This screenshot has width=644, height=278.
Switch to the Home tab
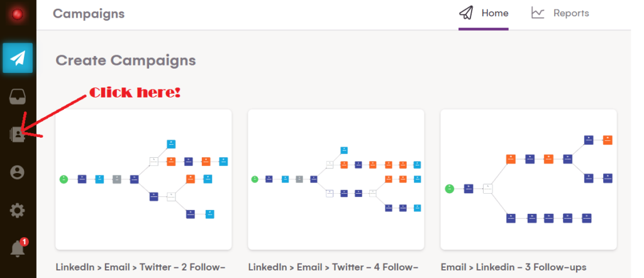(x=494, y=13)
